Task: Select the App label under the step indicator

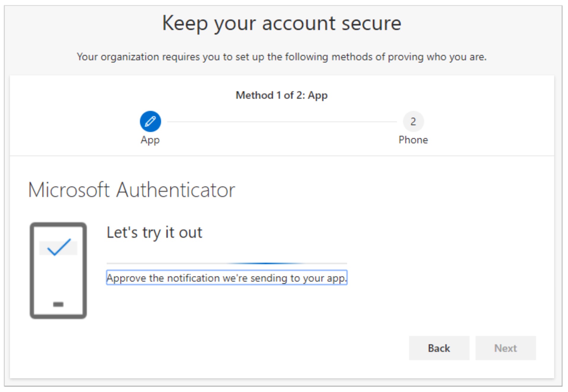Action: (x=150, y=141)
